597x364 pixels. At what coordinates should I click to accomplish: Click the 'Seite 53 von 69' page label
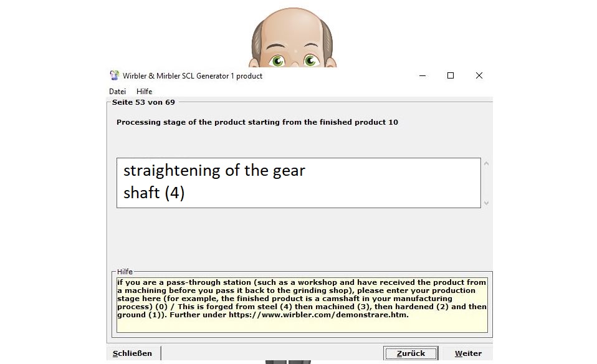(x=143, y=102)
